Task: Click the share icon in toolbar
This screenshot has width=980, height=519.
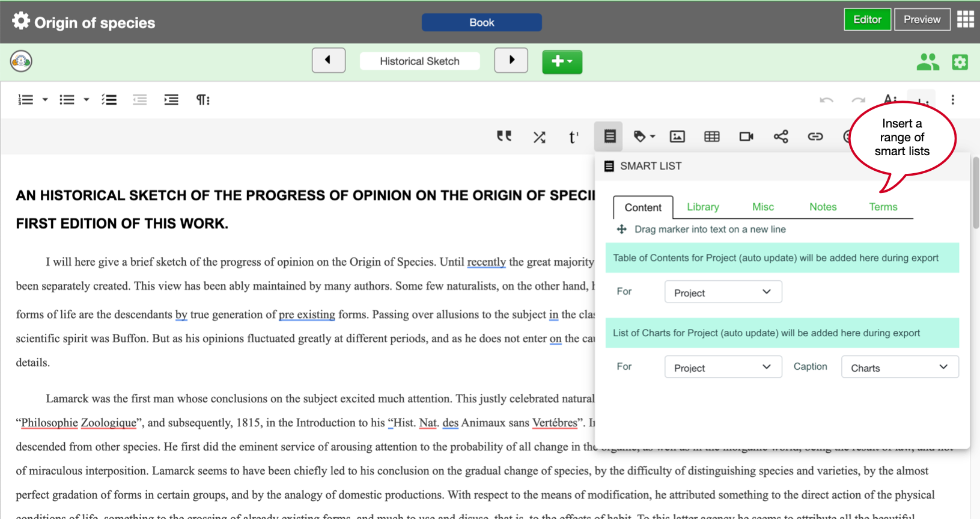Action: (x=781, y=137)
